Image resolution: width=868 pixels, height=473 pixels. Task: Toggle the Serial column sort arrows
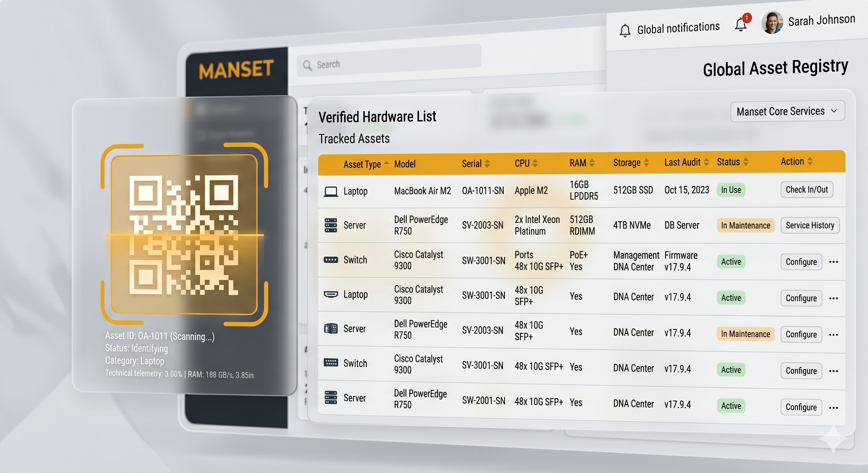(487, 163)
